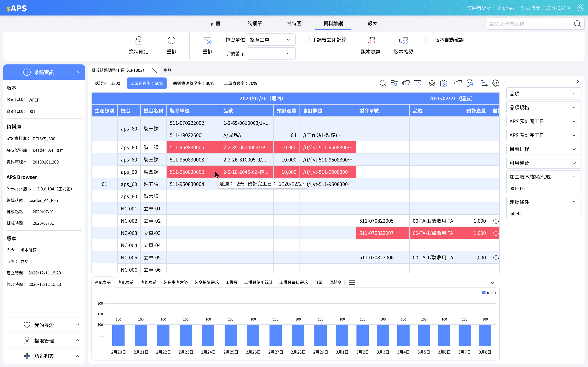Image resolution: width=588 pixels, height=367 pixels.
Task: Click the folder search icon in schedule toolbar
Action: [394, 84]
